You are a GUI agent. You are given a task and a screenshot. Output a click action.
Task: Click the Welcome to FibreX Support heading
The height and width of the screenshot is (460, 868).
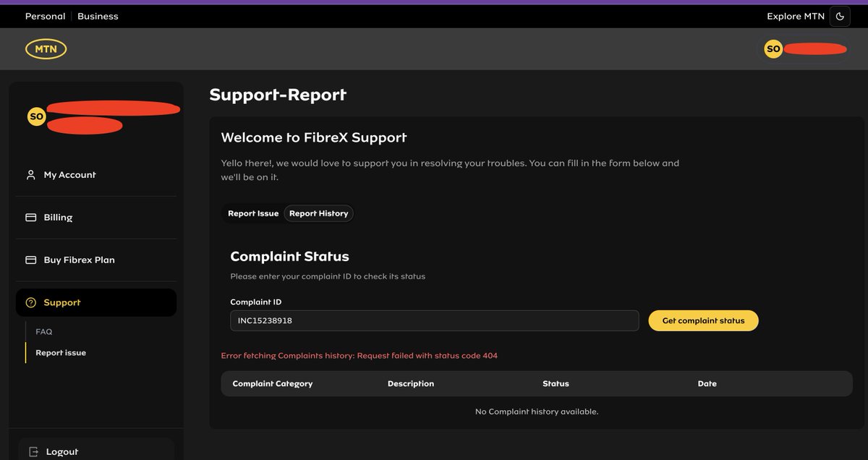(314, 137)
